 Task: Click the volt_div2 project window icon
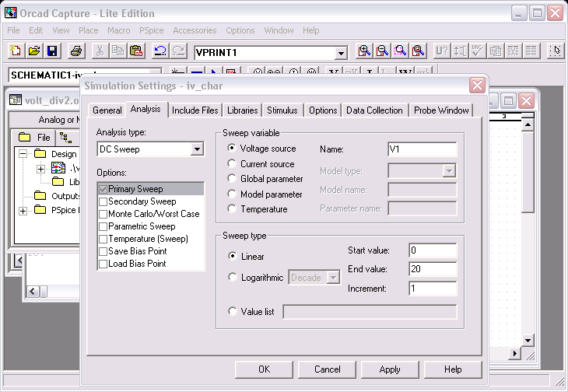coord(16,100)
